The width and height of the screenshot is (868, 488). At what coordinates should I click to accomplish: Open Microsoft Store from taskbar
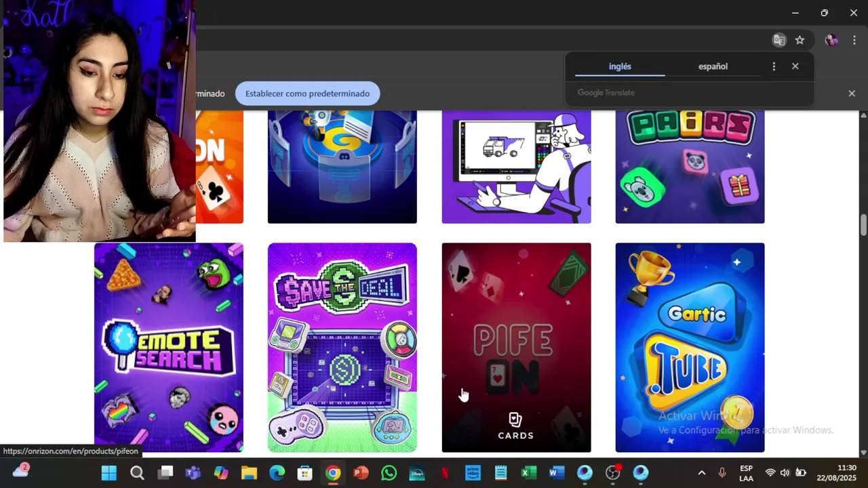tap(305, 472)
